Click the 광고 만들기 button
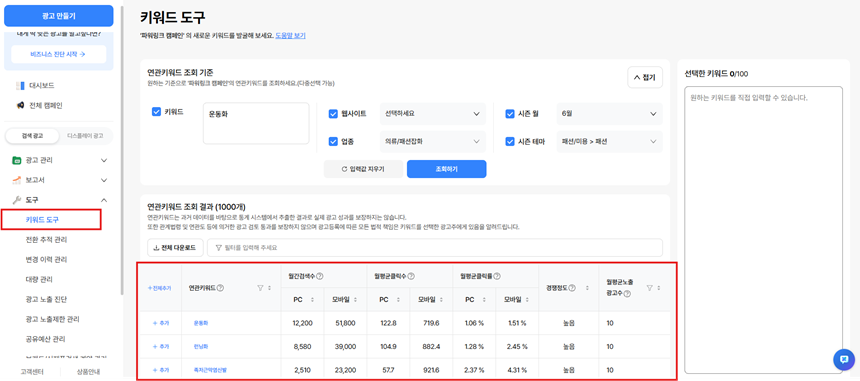The height and width of the screenshot is (381, 860). pos(59,16)
